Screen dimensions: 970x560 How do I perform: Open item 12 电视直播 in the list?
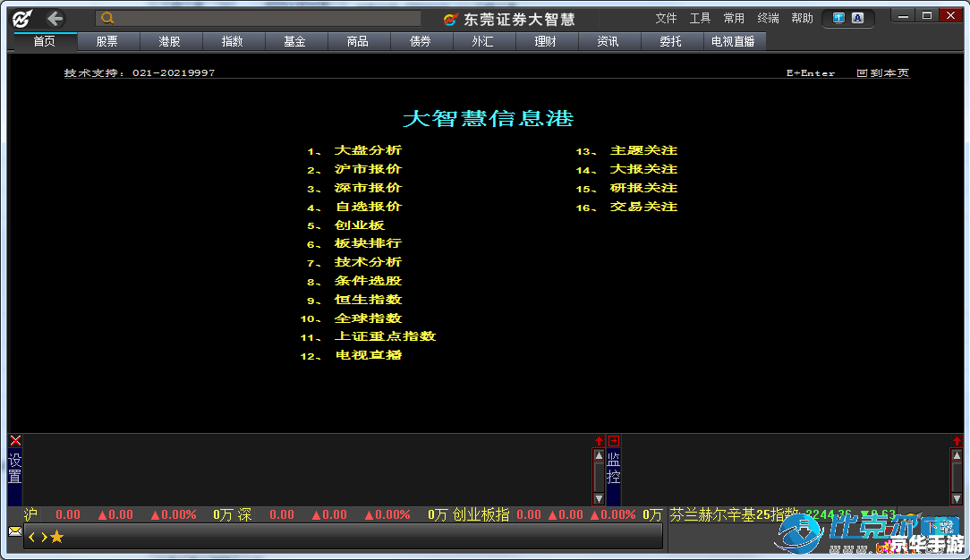368,355
